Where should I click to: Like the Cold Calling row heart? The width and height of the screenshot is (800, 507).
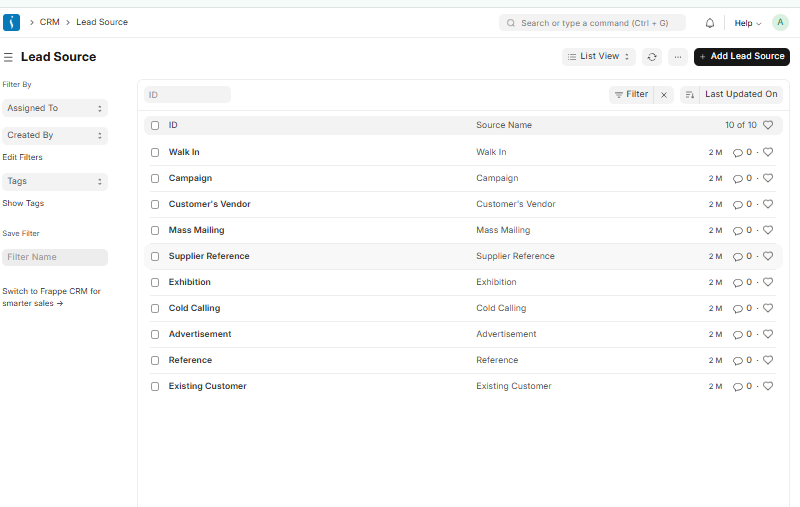click(768, 308)
